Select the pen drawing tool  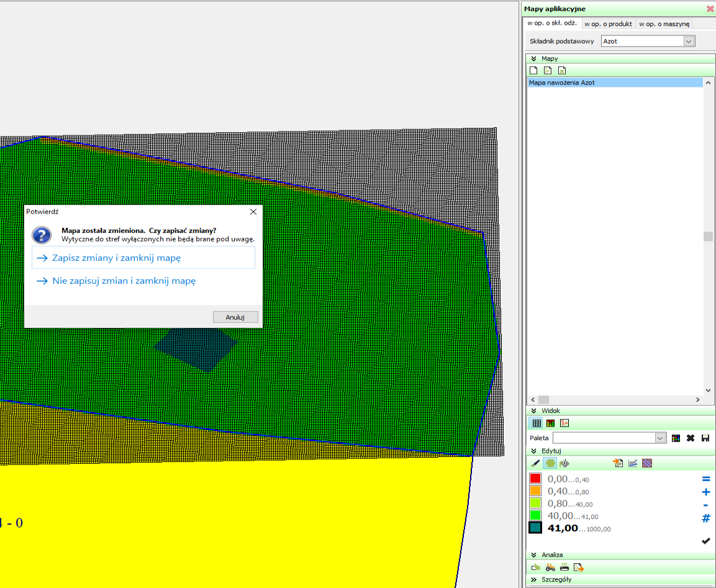(535, 463)
